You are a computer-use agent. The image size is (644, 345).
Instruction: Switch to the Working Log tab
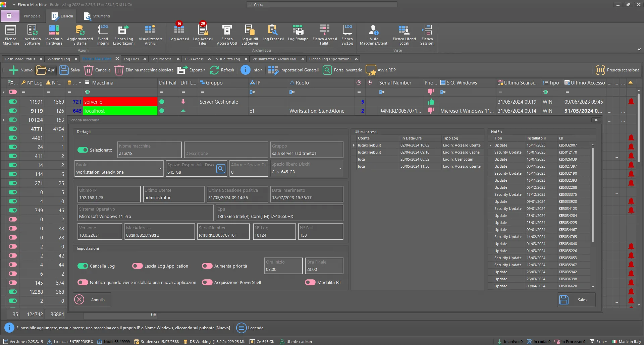pyautogui.click(x=59, y=59)
